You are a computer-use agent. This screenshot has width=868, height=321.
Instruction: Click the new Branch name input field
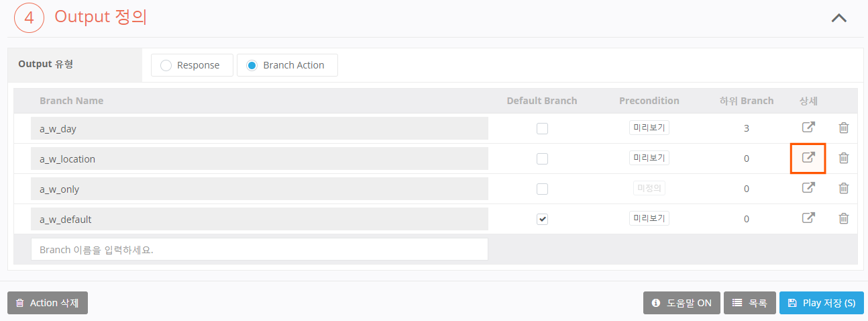coord(259,249)
